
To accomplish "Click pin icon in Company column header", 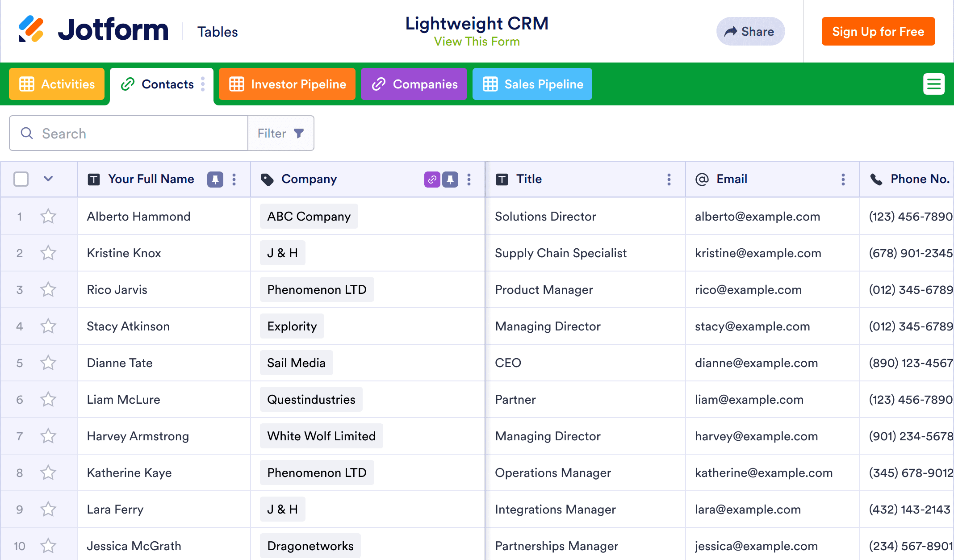I will [450, 180].
